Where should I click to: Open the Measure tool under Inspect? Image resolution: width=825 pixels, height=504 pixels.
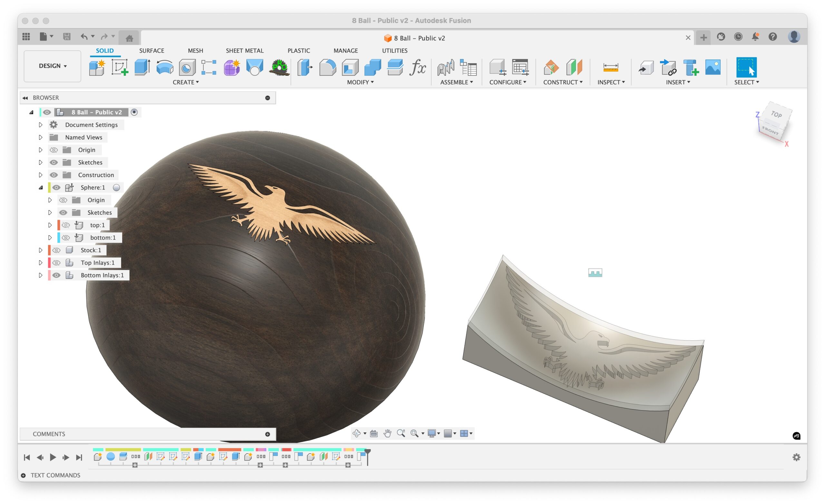pos(610,67)
